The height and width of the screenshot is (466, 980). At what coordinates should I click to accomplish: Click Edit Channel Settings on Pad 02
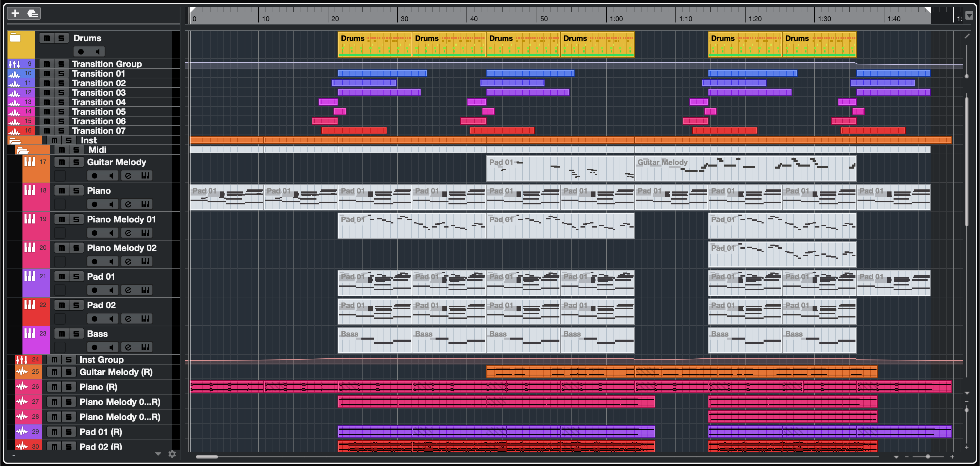(128, 319)
